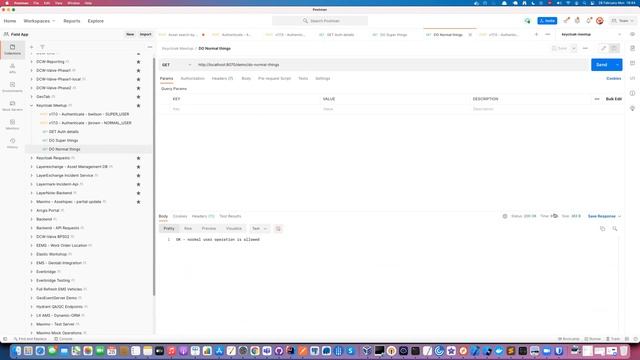Copy the response body with the copy icon
This screenshot has height=360, width=640.
(x=602, y=229)
